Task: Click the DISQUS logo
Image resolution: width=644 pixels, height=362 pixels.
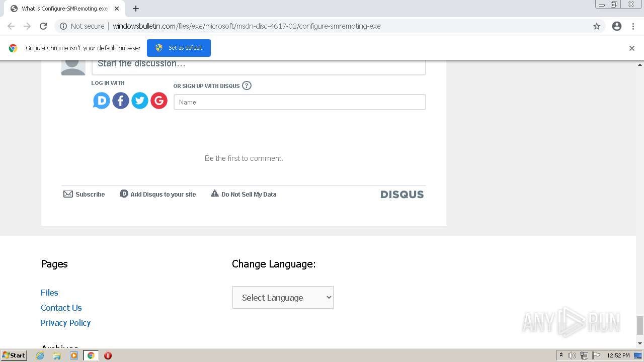Action: 402,195
